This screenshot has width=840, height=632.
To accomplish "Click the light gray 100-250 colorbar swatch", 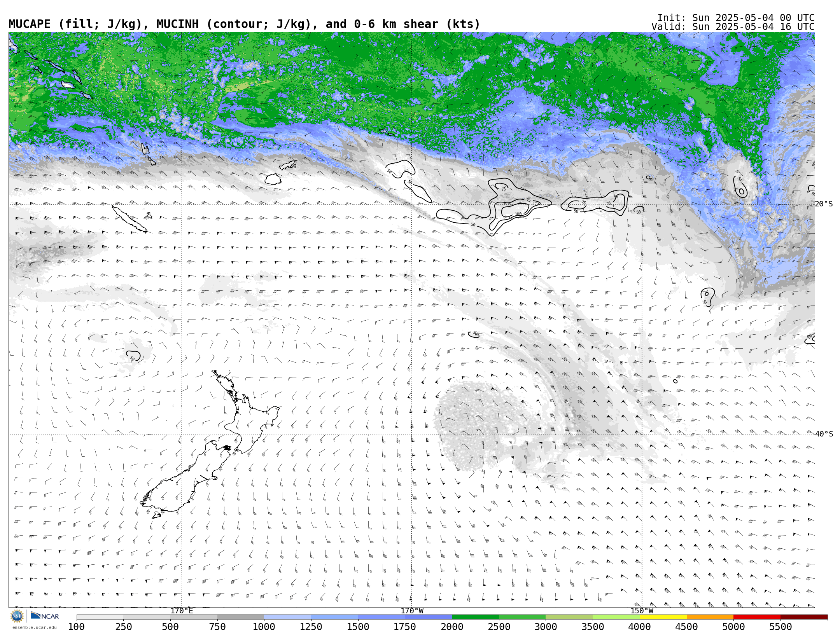I will click(100, 617).
